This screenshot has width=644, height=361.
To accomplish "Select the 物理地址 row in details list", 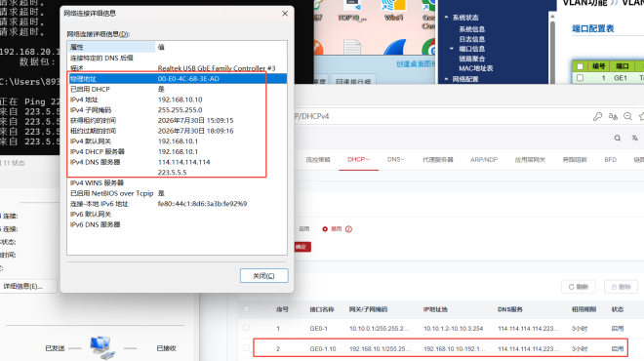I will pyautogui.click(x=177, y=79).
